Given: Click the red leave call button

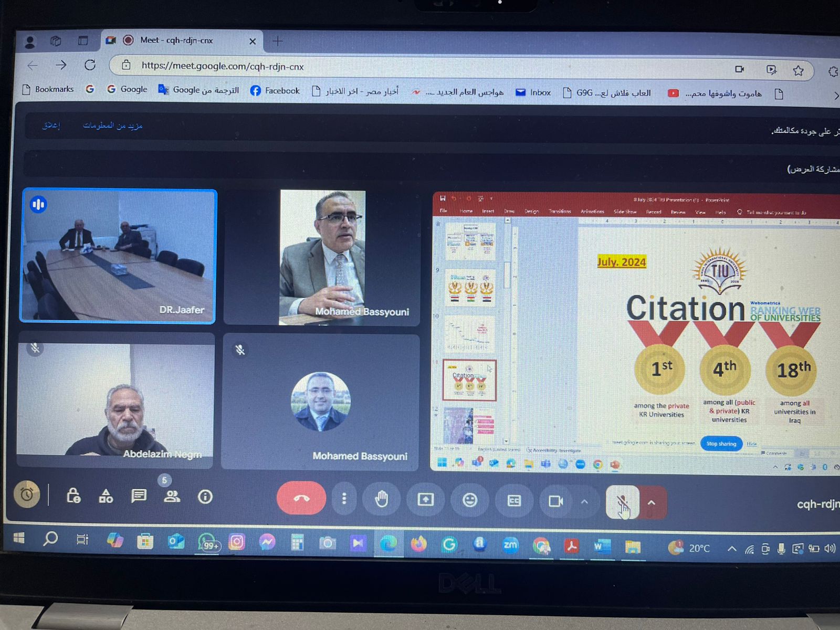Looking at the screenshot, I should pos(301,498).
